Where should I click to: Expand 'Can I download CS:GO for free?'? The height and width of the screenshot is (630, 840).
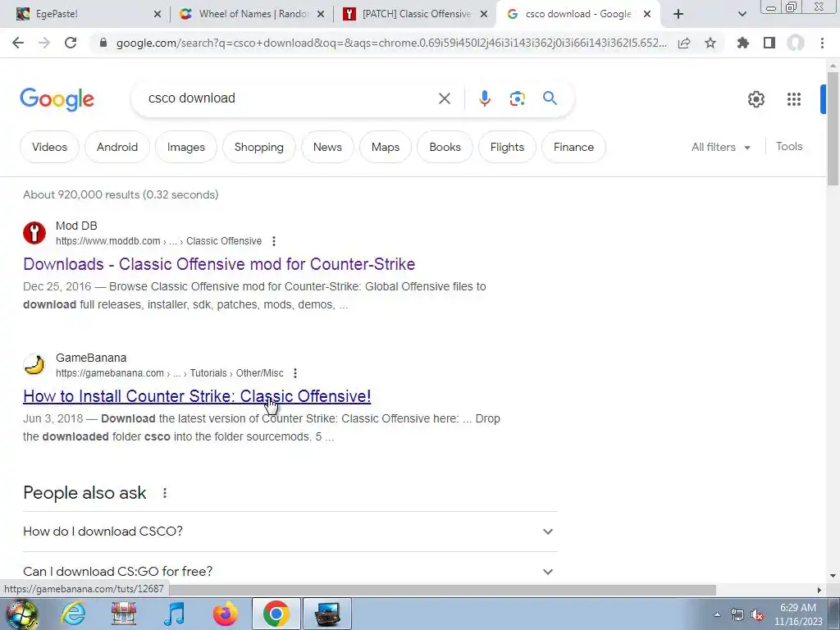[x=290, y=572]
